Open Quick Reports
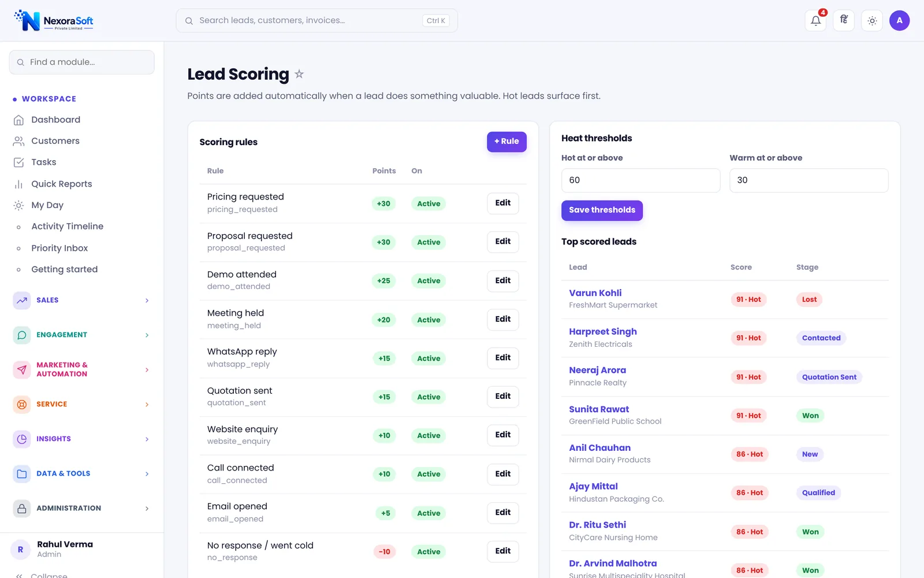Viewport: 924px width, 578px height. pos(81,184)
